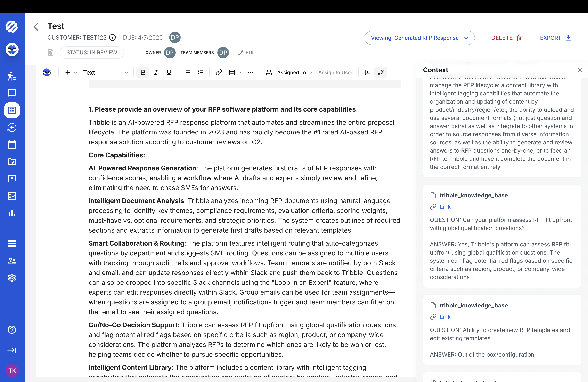Open the Text style dropdown

click(x=106, y=72)
